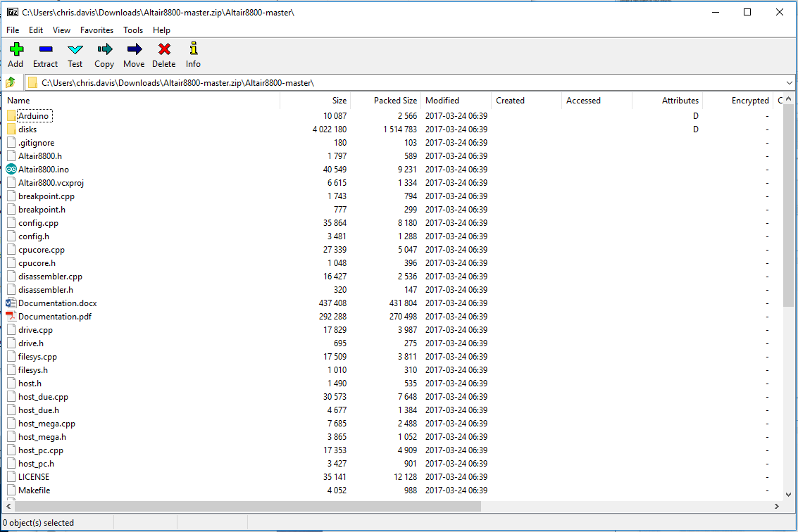The width and height of the screenshot is (798, 532).
Task: Sort by the Name column header
Action: [142, 101]
